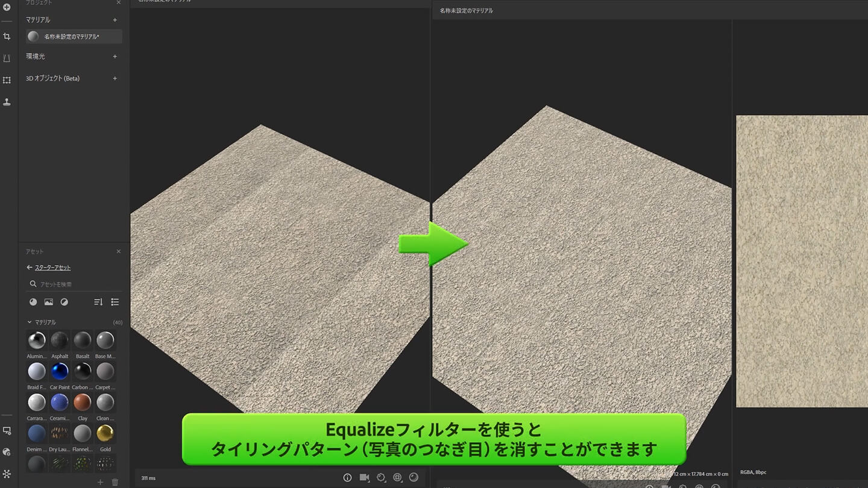868x488 pixels.
Task: Select the Crop tool in the left toolbar
Action: point(7,37)
